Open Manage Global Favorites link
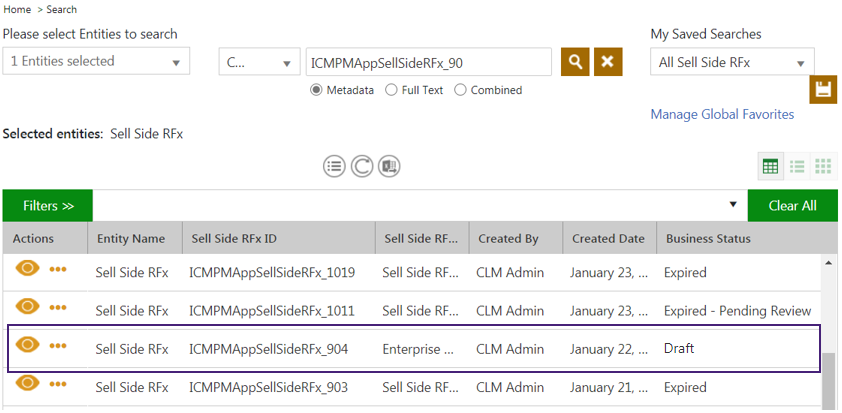Viewport: 842px width, 413px height. [722, 114]
